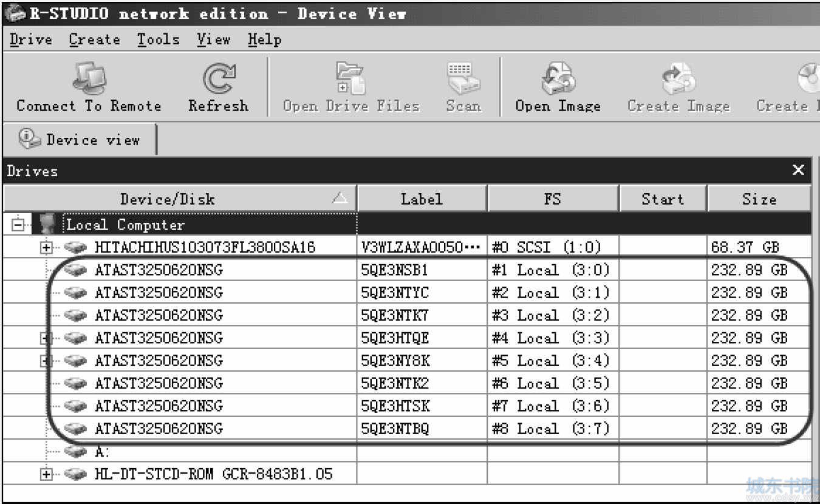Screen dimensions: 820x504
Task: Click disk icon of drive 5QE3NTYC
Action: (75, 293)
